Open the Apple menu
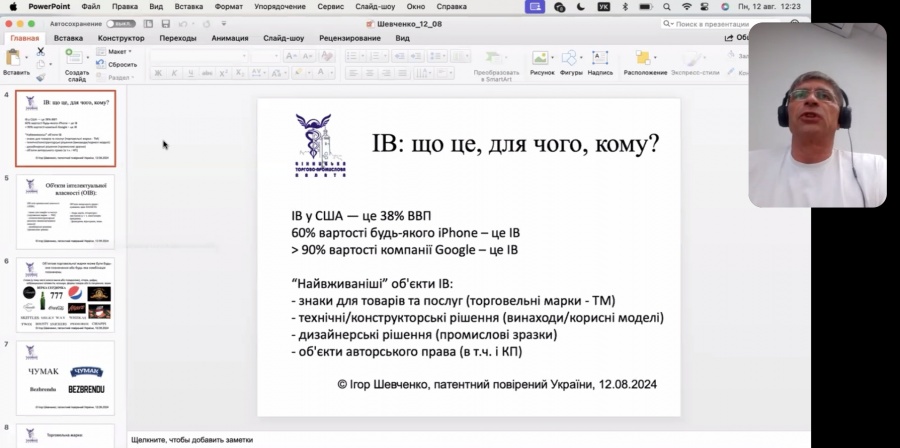 [13, 6]
